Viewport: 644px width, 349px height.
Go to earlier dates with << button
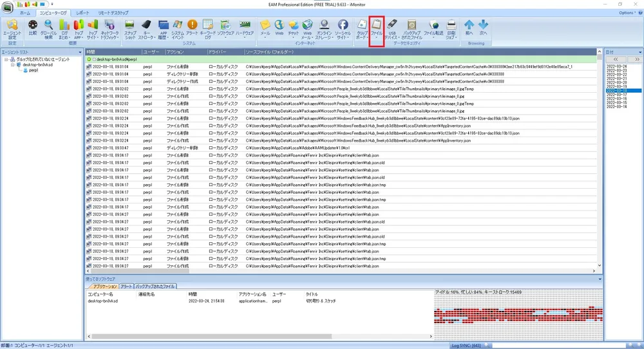[615, 59]
